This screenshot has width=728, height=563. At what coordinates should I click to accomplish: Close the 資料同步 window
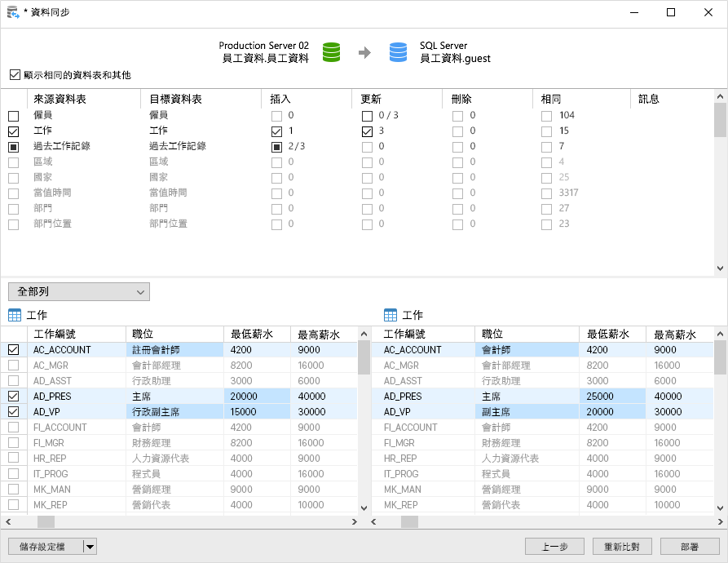[708, 12]
